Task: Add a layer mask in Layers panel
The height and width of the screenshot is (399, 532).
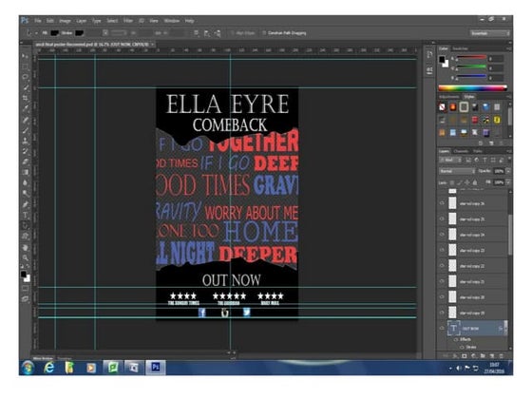Action: coord(465,355)
